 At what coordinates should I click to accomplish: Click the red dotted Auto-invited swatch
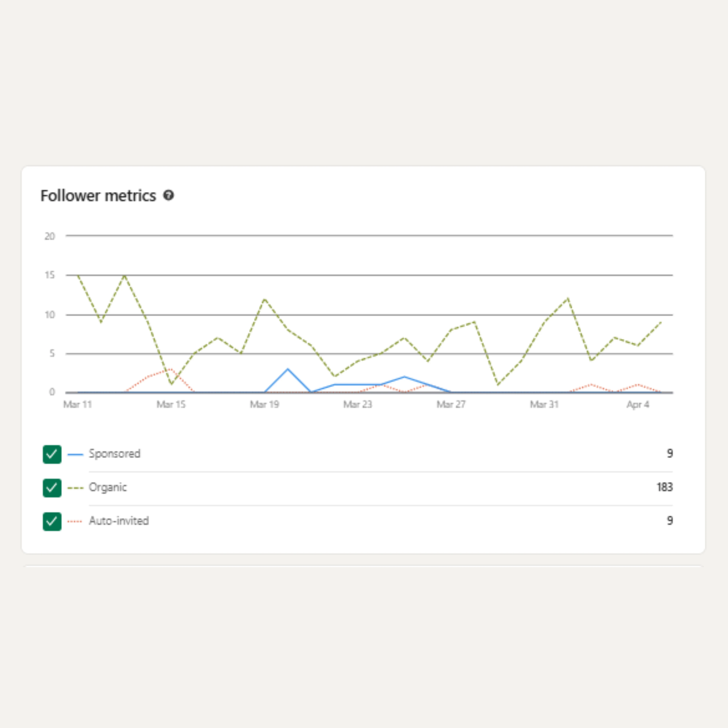point(75,521)
